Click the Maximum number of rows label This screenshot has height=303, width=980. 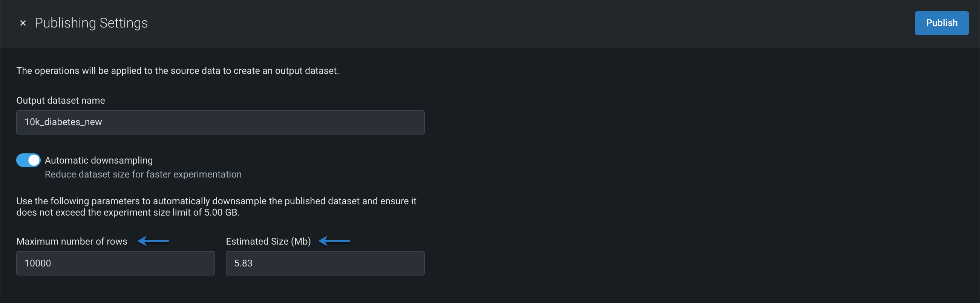tap(72, 242)
